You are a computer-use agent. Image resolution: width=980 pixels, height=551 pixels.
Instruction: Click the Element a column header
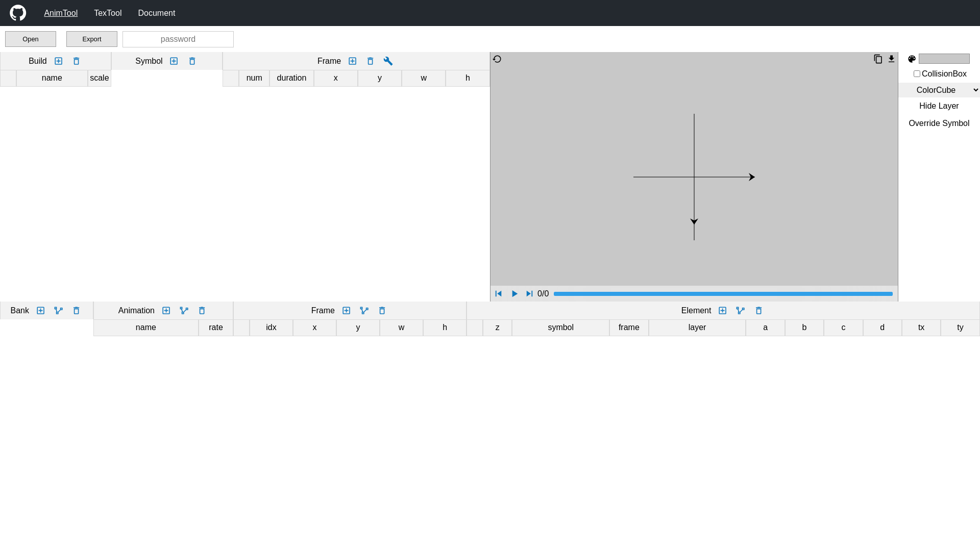[765, 328]
